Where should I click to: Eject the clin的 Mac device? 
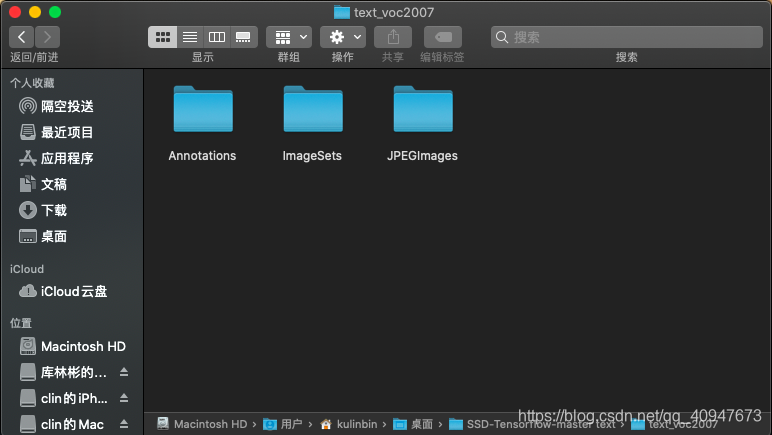point(124,424)
